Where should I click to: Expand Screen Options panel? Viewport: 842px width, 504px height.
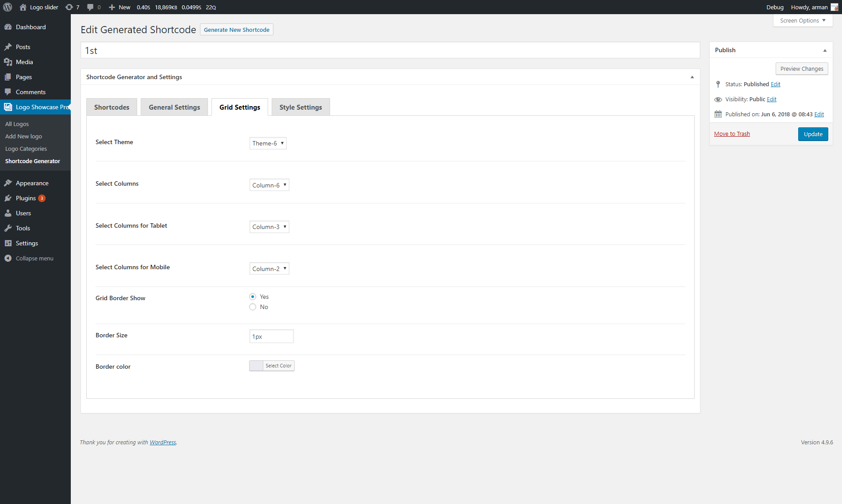tap(803, 20)
